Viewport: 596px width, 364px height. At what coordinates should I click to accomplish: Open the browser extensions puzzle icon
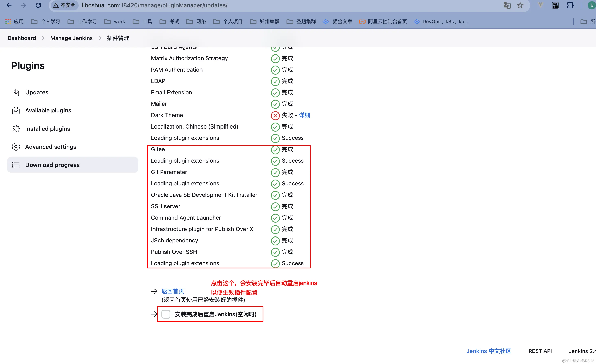(x=570, y=5)
